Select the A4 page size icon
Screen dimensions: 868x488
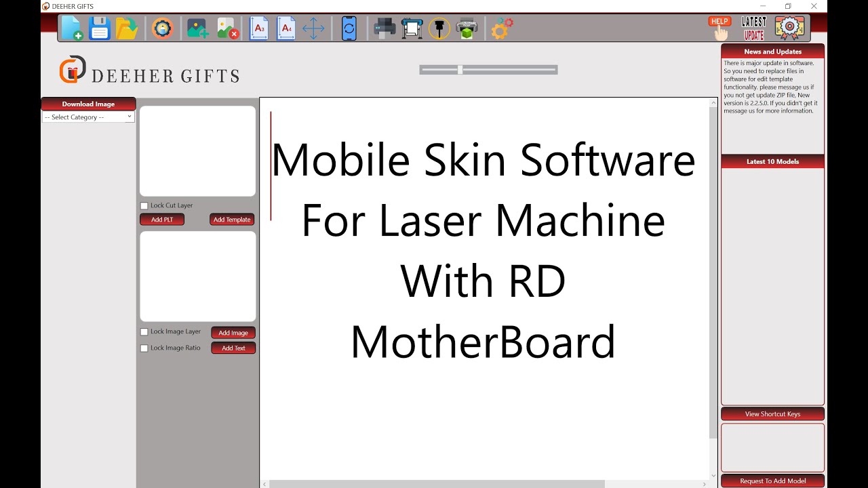pyautogui.click(x=286, y=28)
